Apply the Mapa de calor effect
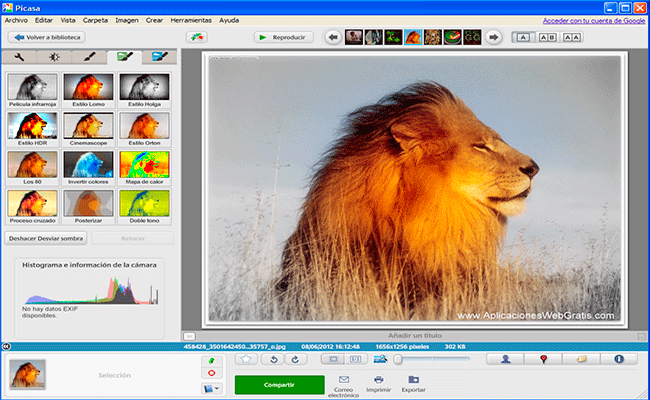650x400 pixels. coord(144,168)
